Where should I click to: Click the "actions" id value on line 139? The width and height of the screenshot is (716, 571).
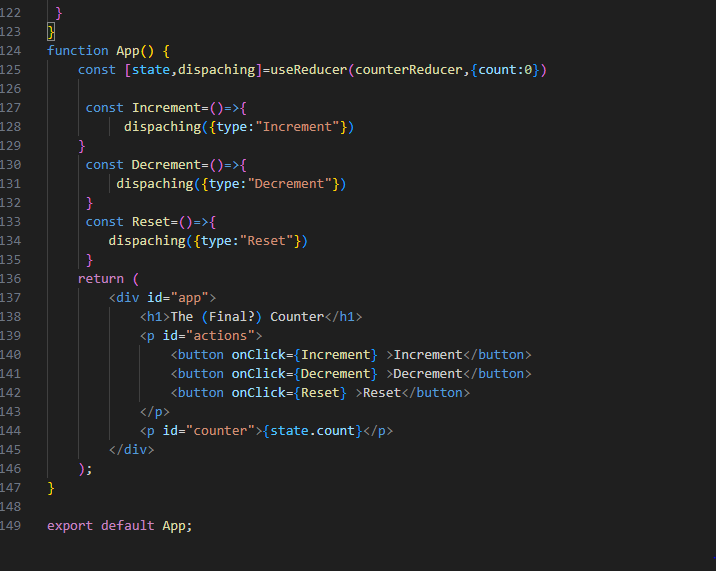[x=220, y=336]
